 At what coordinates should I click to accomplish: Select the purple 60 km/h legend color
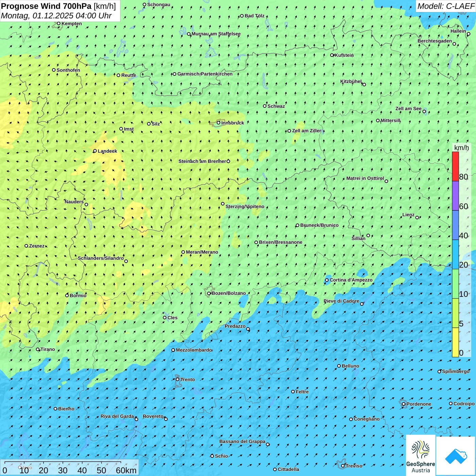pyautogui.click(x=455, y=196)
